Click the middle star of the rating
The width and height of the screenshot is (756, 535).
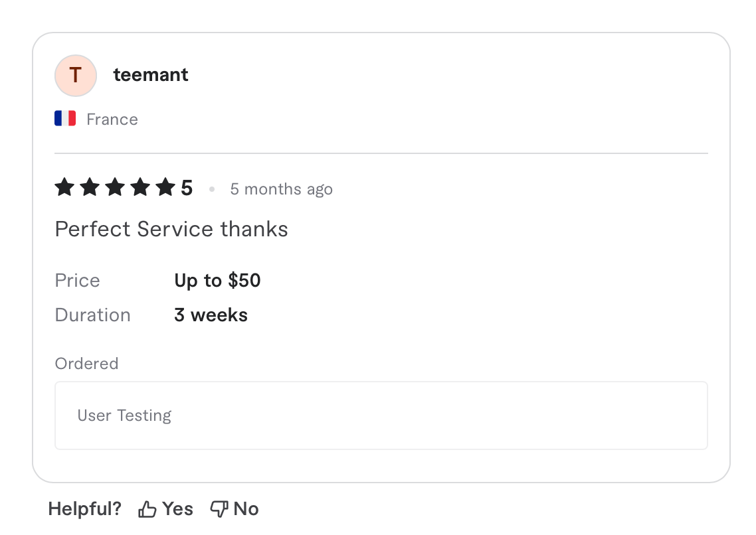115,187
